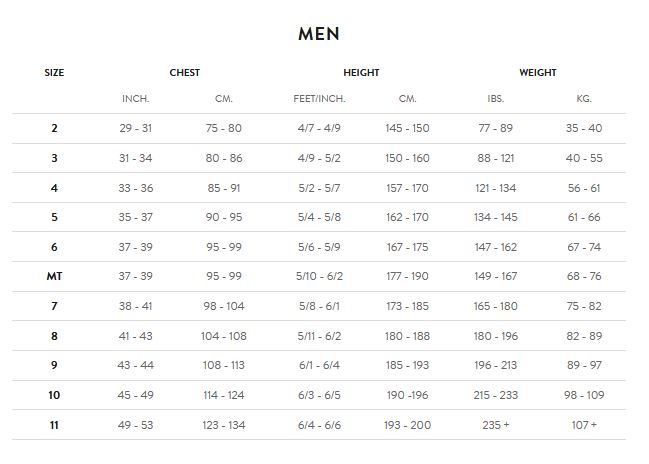Click the SIZE column header

[54, 72]
